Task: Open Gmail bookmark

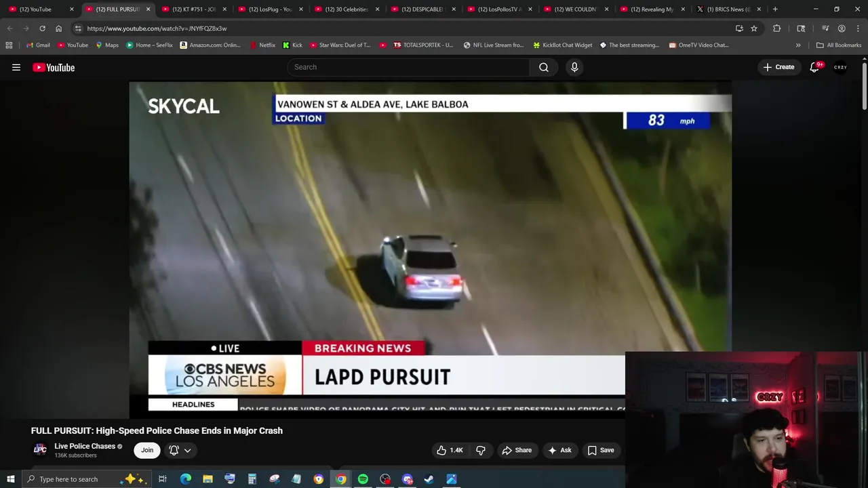Action: pos(38,45)
